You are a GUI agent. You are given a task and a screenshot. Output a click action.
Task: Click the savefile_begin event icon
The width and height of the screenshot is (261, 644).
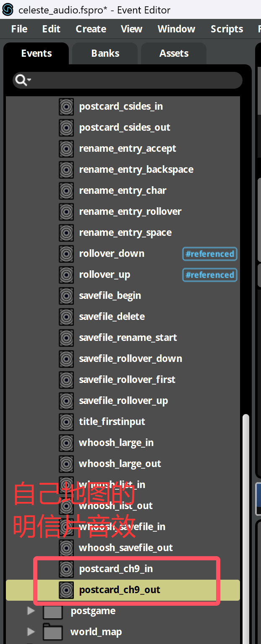click(x=66, y=296)
